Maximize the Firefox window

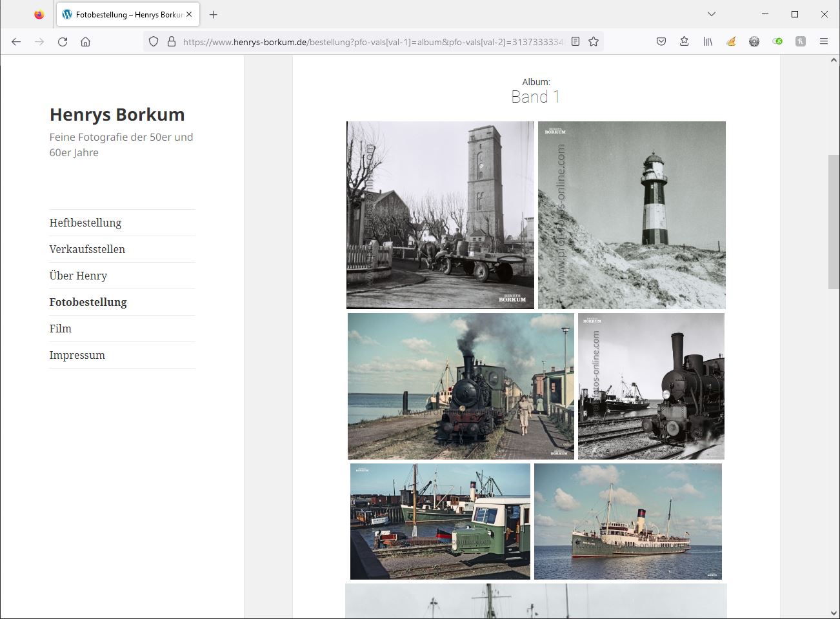pos(795,14)
